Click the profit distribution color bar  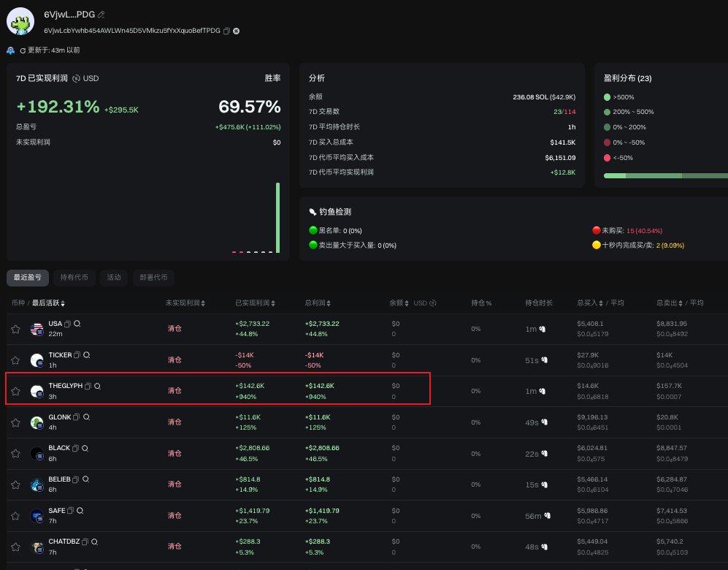point(666,175)
